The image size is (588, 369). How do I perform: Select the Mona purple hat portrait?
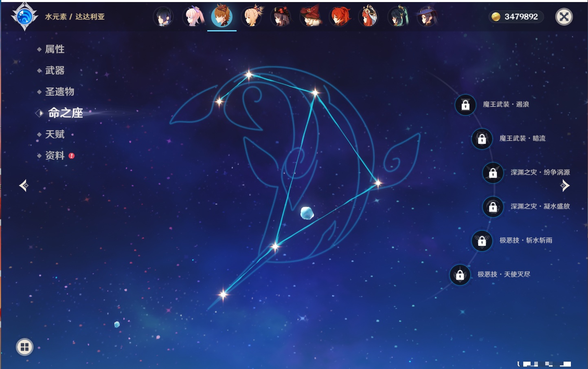point(427,17)
